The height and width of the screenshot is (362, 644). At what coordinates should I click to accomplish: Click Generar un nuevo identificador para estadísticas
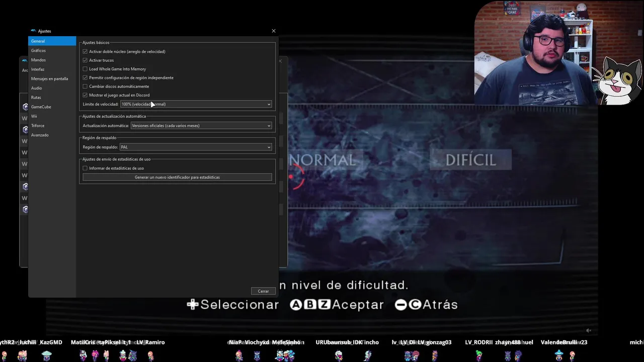[177, 177]
